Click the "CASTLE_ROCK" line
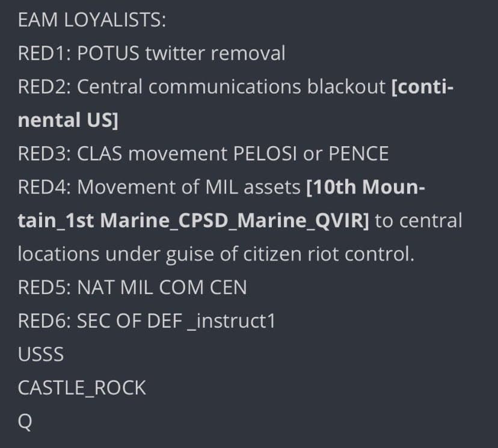Image resolution: width=498 pixels, height=448 pixels. coord(82,388)
